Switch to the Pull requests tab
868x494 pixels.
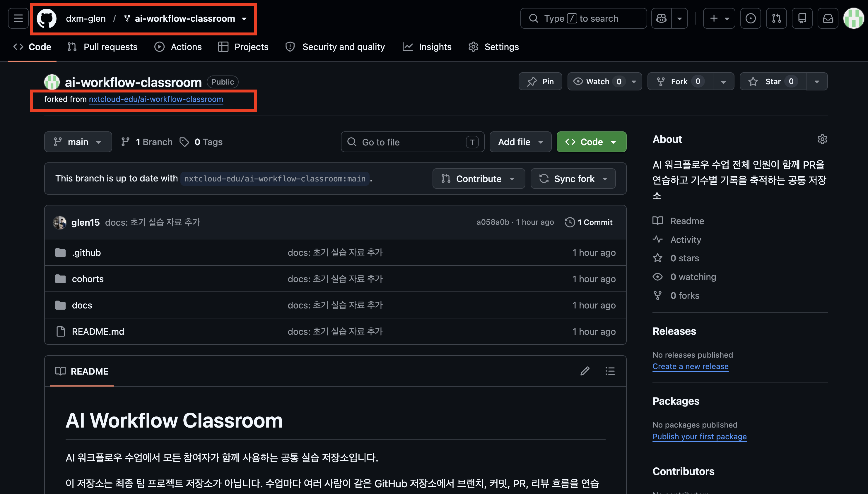click(102, 47)
